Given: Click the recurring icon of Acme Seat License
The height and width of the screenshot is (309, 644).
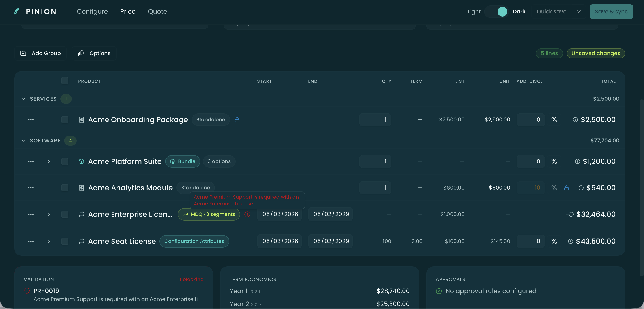Looking at the screenshot, I should pos(81,241).
